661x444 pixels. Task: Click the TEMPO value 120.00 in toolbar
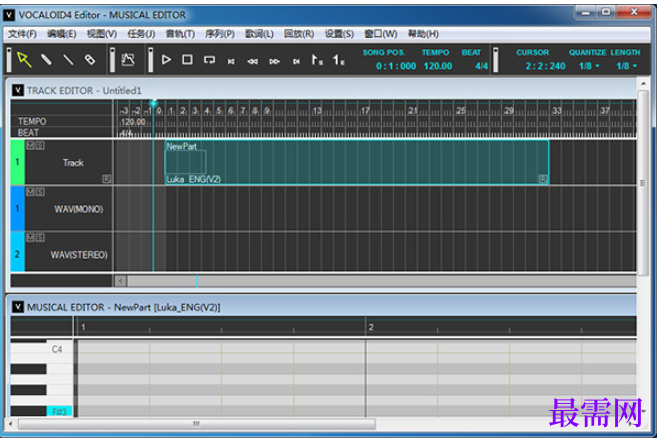click(x=438, y=66)
